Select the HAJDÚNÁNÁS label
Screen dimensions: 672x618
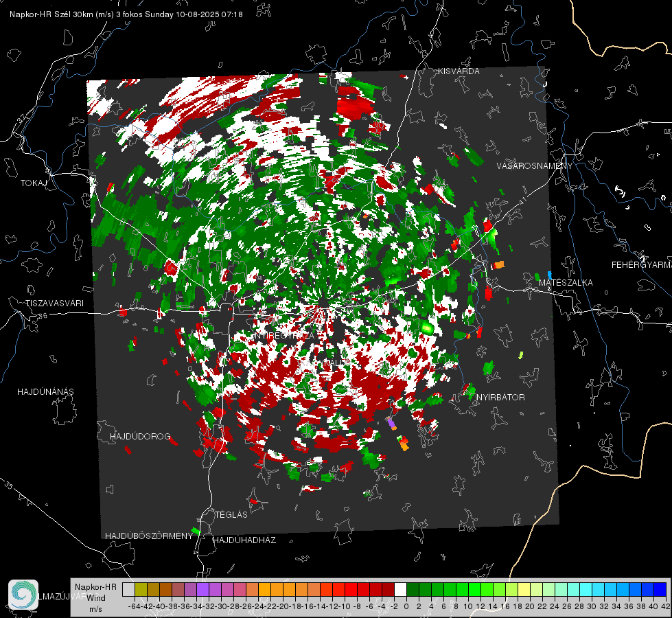(45, 391)
